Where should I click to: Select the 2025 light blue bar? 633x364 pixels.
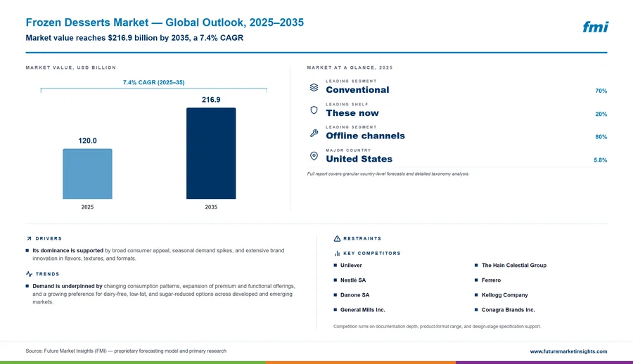point(87,174)
